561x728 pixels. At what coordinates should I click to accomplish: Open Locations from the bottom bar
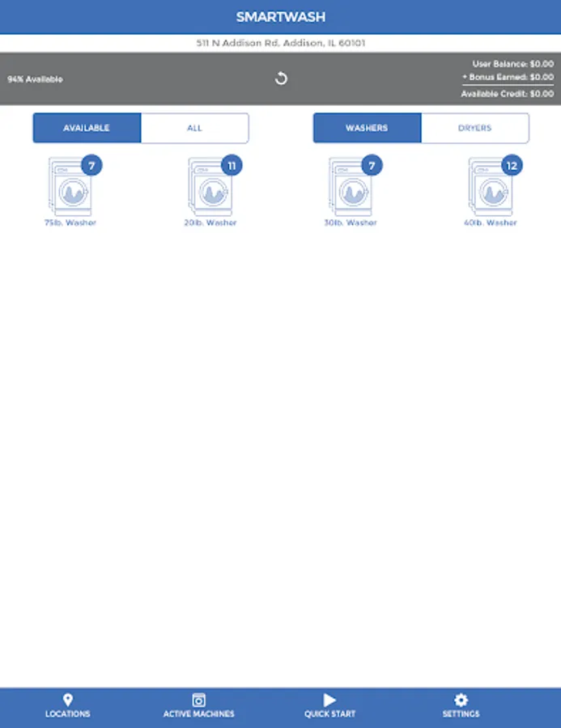(68, 705)
